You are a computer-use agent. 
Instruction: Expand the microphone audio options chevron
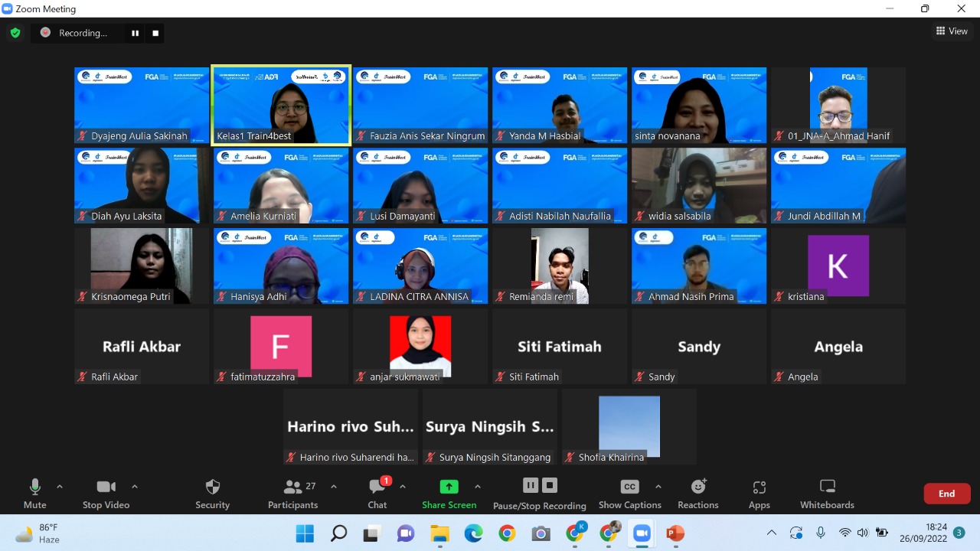coord(60,485)
